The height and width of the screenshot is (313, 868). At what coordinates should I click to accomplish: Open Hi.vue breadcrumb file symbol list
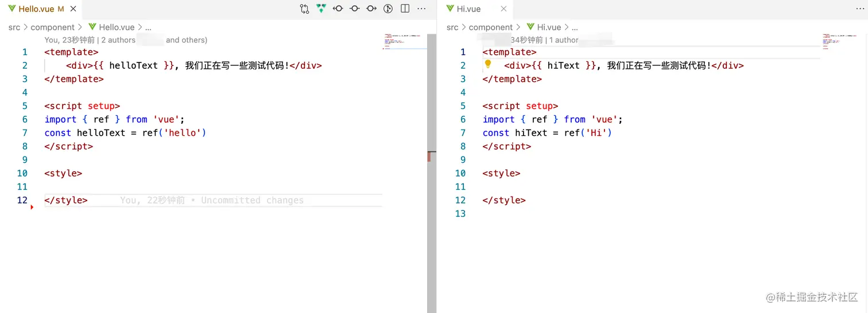coord(549,27)
